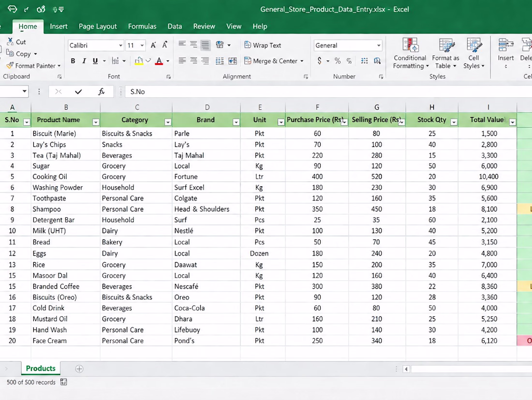Screen dimensions: 532x400
Task: Open the Review tab
Action: click(204, 27)
